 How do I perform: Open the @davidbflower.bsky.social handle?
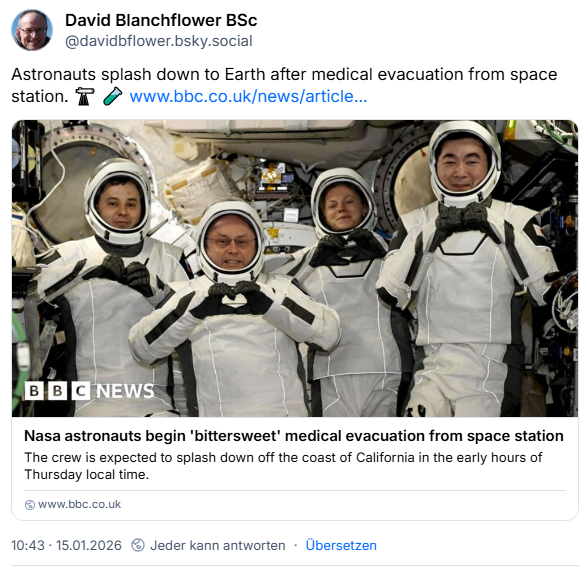(x=159, y=41)
